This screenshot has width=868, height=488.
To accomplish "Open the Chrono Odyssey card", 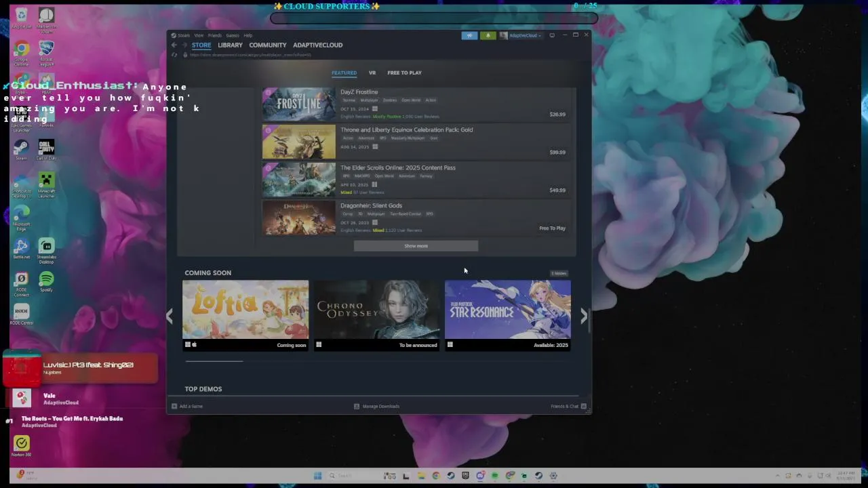I will (x=376, y=315).
